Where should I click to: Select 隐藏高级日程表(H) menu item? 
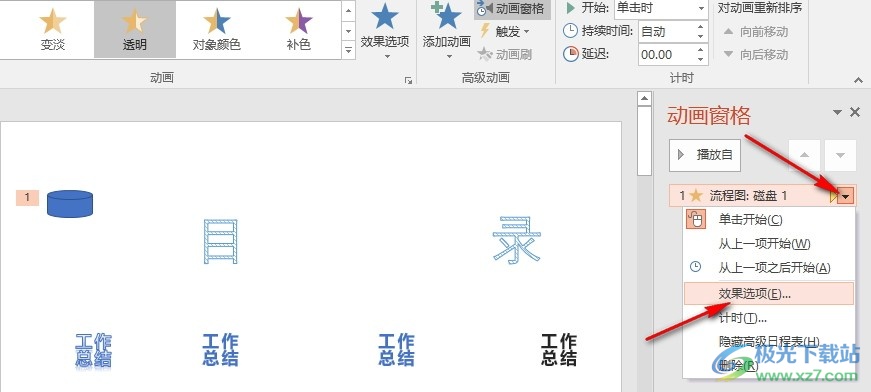tap(769, 341)
